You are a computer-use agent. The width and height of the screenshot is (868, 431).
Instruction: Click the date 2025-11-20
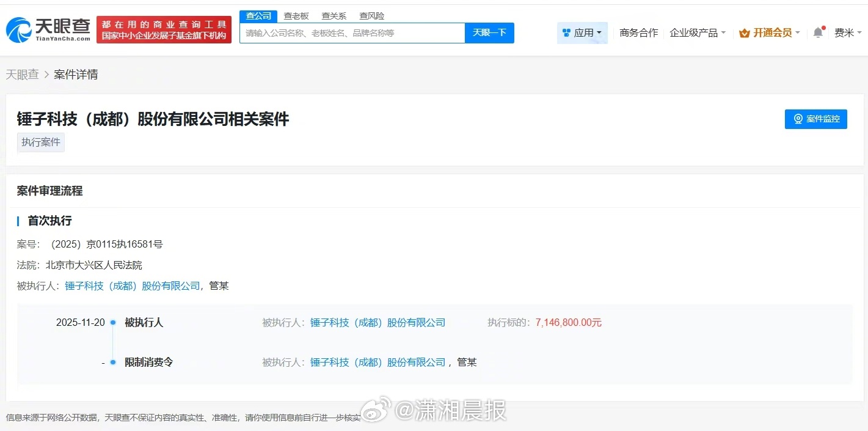(81, 322)
